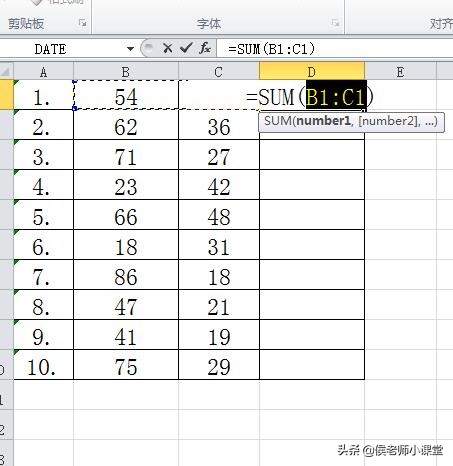
Task: Open Insert Function fx dialog
Action: pos(205,49)
